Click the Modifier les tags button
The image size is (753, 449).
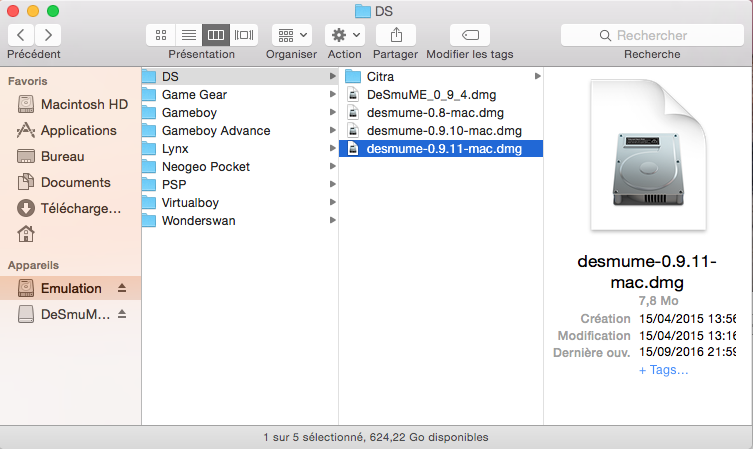pos(470,35)
